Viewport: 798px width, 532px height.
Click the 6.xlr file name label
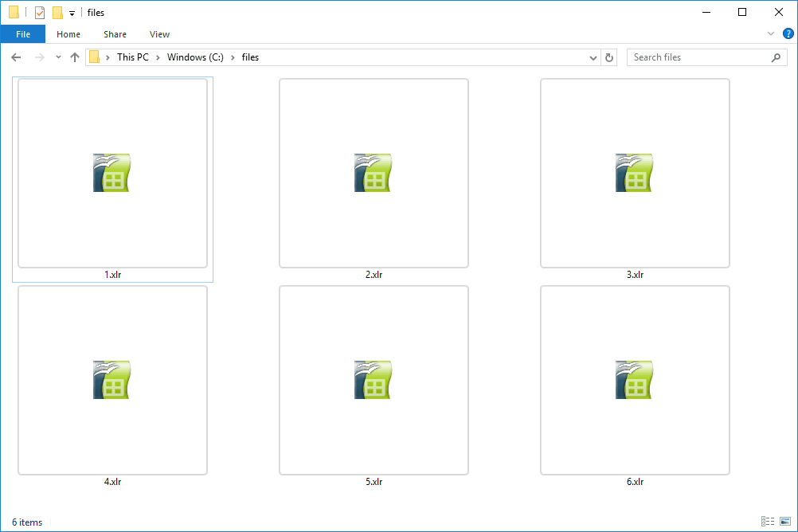pyautogui.click(x=635, y=482)
